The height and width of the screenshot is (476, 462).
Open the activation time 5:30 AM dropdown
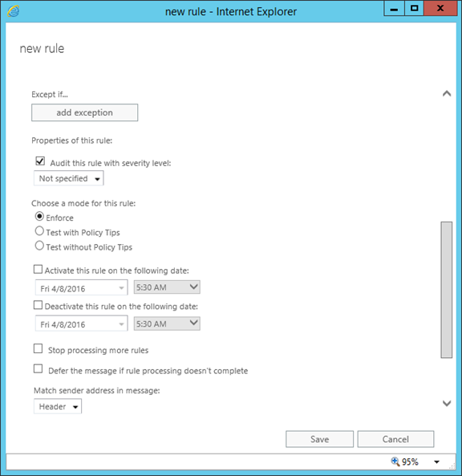coord(167,287)
